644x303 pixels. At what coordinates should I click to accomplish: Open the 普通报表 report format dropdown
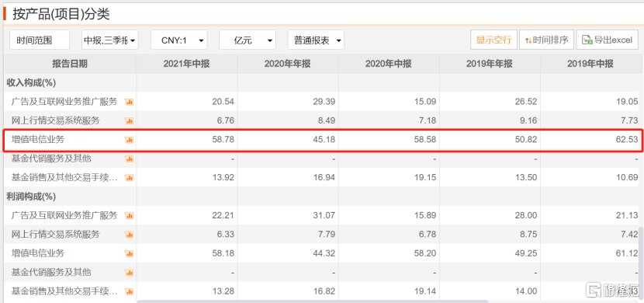click(x=316, y=40)
